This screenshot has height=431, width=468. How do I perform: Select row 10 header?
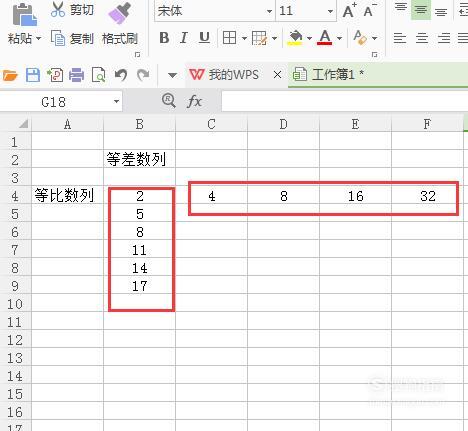pyautogui.click(x=15, y=304)
